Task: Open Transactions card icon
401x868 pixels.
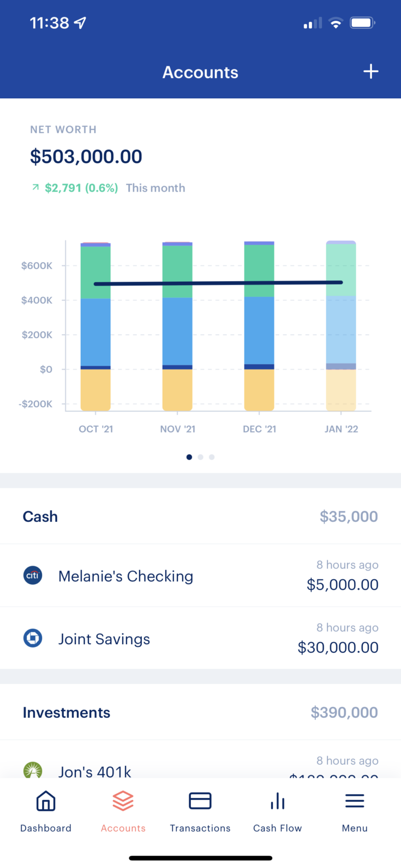Action: click(x=200, y=801)
